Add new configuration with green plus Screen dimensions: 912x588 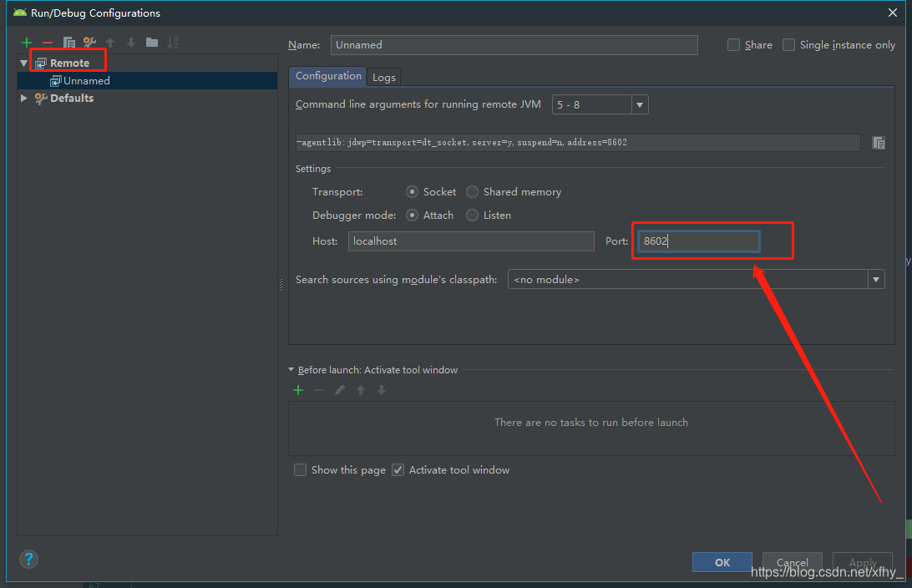pos(26,43)
